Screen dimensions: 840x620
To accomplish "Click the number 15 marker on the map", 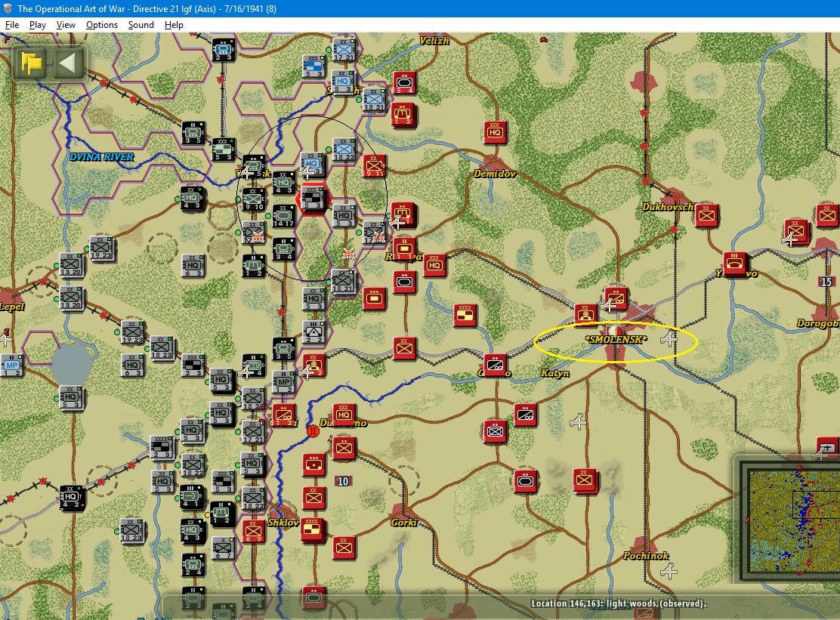I will pos(826,282).
